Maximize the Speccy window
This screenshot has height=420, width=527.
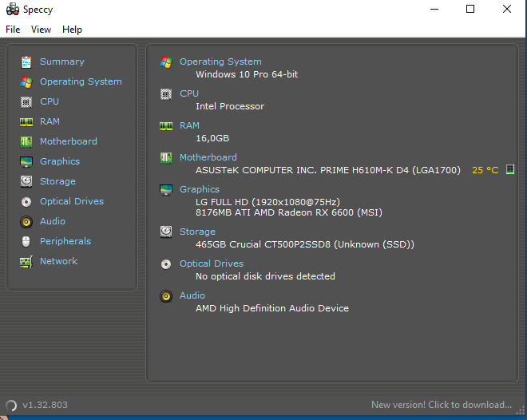470,9
